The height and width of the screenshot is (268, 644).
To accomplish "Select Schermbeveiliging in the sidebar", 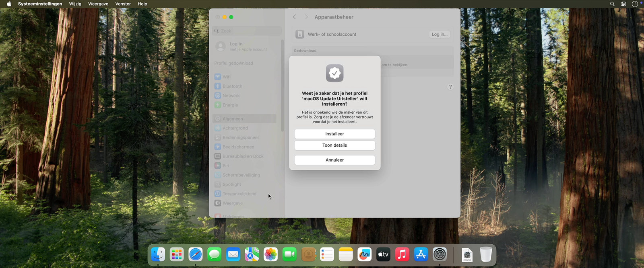I will pos(245,175).
